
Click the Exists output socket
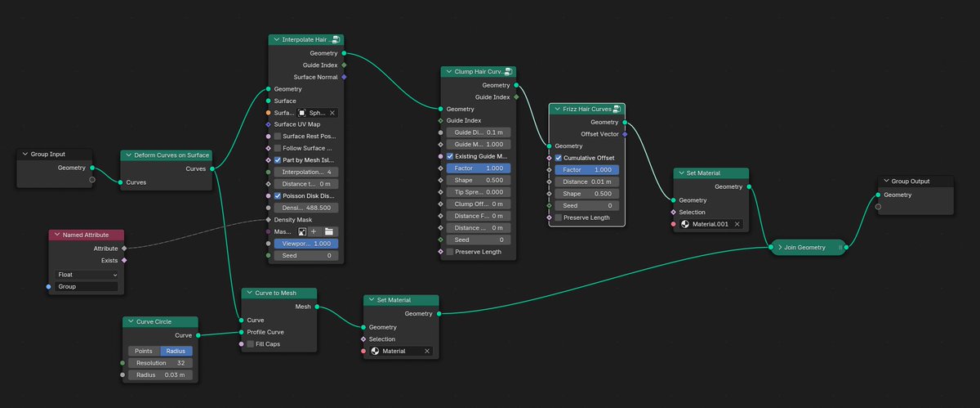point(124,260)
